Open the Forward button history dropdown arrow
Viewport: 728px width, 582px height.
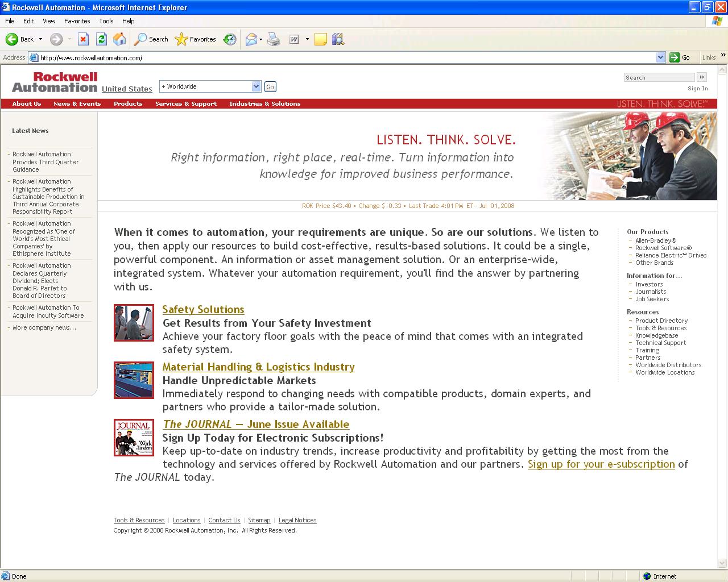[x=69, y=39]
